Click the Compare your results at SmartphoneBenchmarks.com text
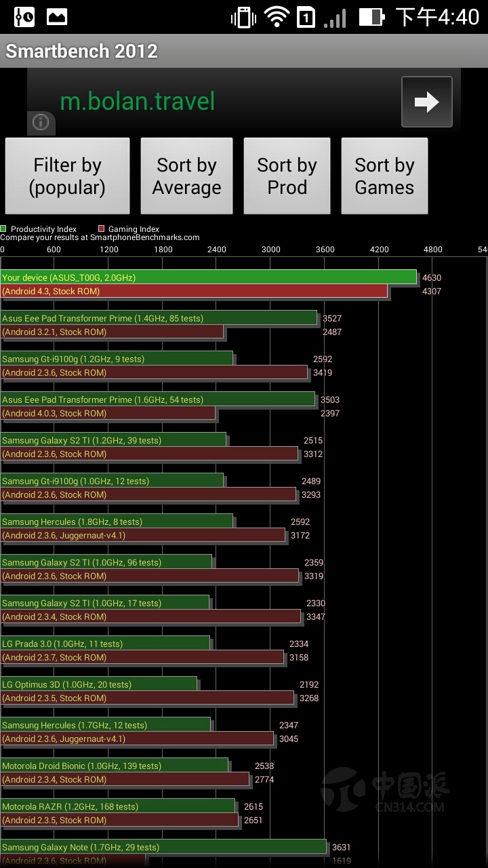Image resolution: width=488 pixels, height=868 pixels. tap(100, 237)
